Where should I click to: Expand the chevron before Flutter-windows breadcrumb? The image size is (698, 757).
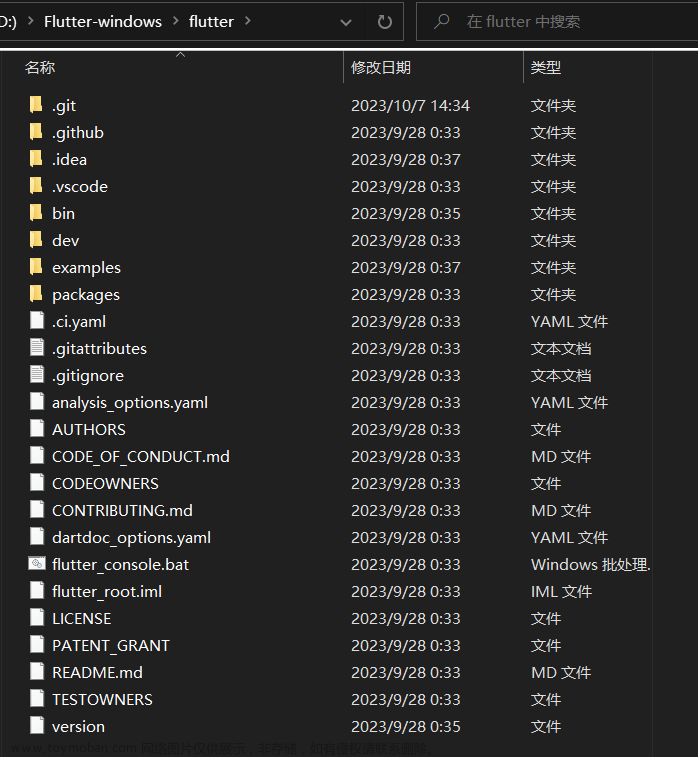pos(31,21)
